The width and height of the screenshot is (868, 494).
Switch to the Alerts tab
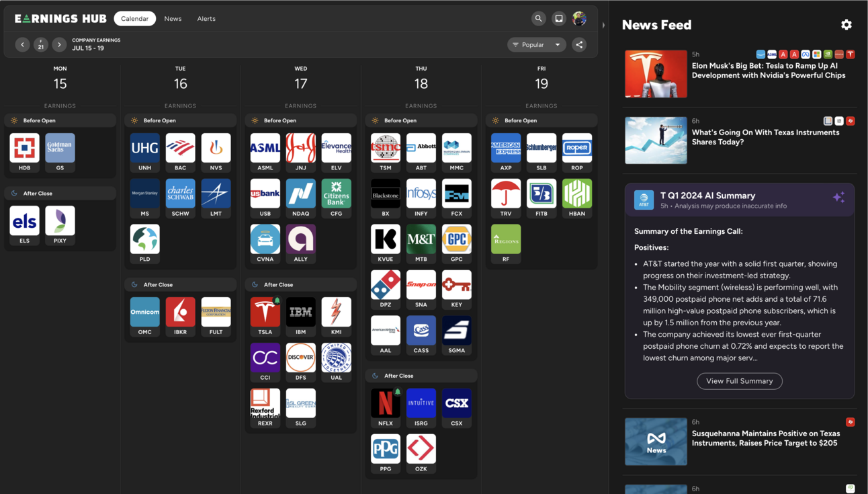pos(206,19)
